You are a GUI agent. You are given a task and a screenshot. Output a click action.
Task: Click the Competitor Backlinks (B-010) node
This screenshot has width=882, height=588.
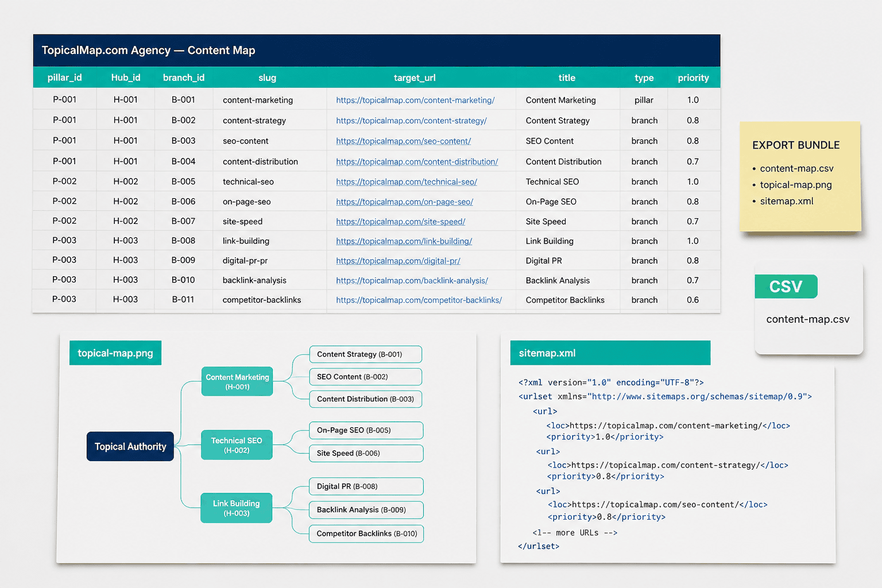[x=366, y=533]
